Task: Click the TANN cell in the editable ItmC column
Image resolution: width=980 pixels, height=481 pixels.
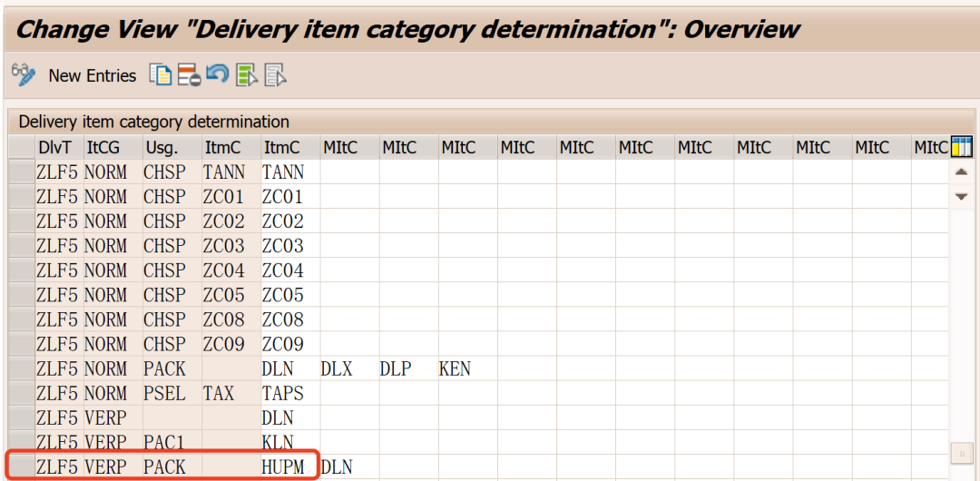Action: click(x=290, y=172)
